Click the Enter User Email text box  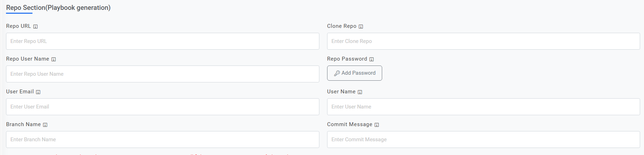tap(162, 107)
